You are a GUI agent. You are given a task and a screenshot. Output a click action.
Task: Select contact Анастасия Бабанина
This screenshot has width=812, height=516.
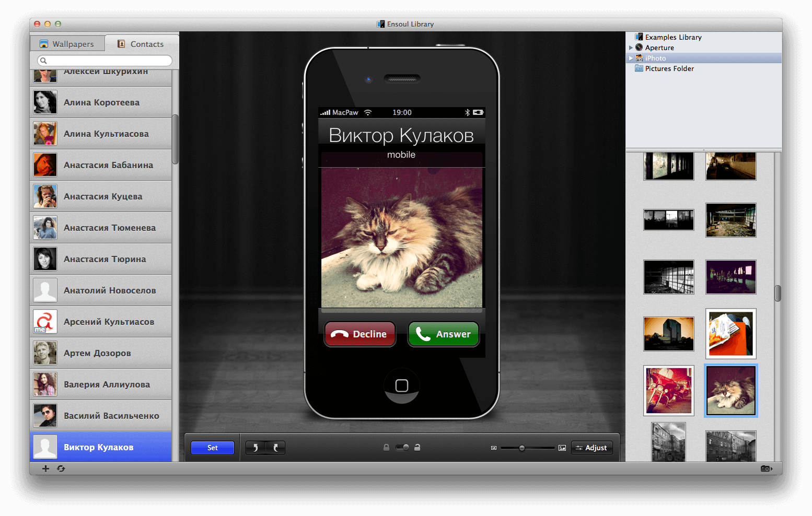point(101,165)
